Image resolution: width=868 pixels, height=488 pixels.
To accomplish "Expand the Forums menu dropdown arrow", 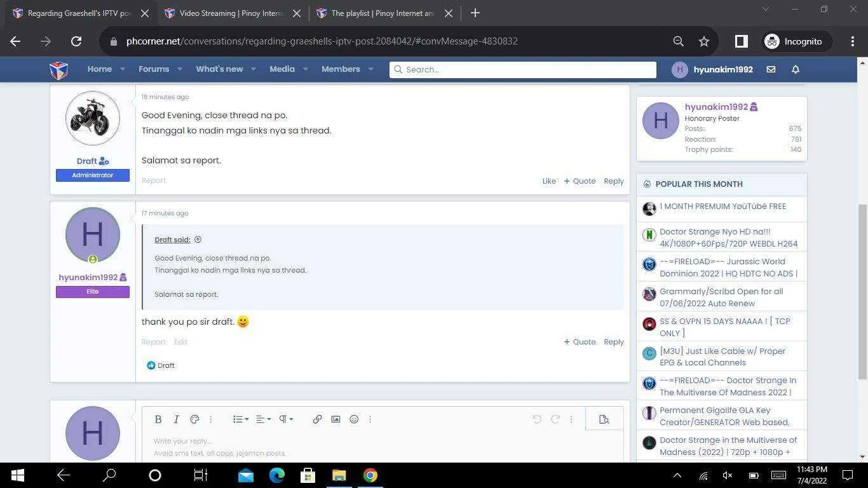I will pyautogui.click(x=179, y=69).
